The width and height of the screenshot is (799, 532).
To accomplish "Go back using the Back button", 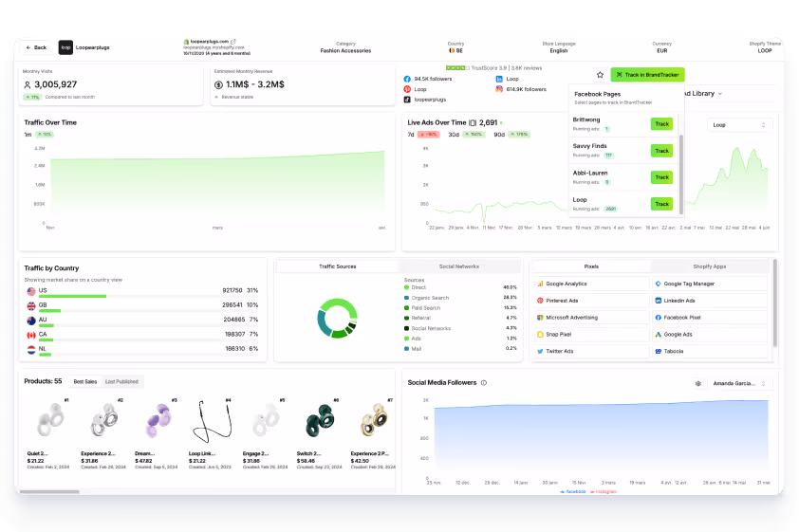I will (x=36, y=47).
